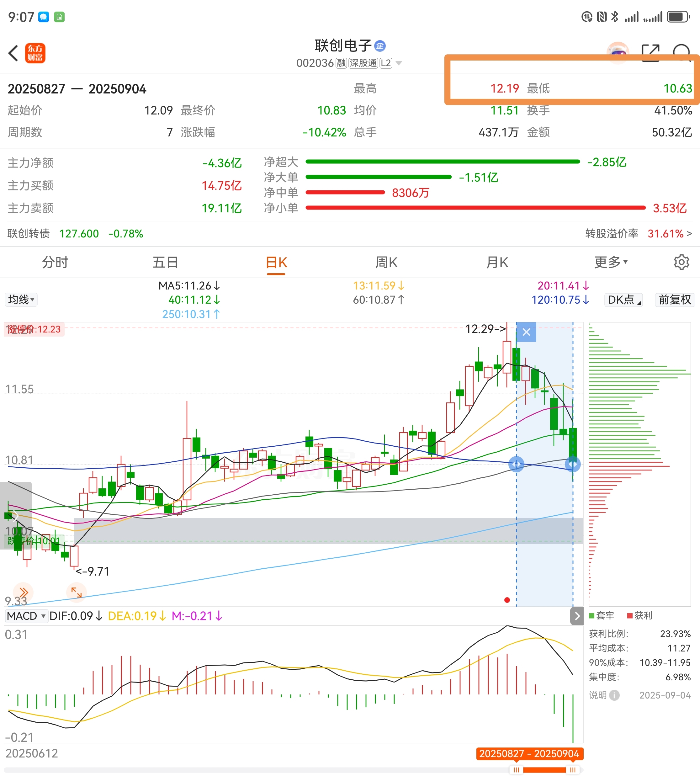
Task: Close the range selection with X button
Action: [526, 332]
